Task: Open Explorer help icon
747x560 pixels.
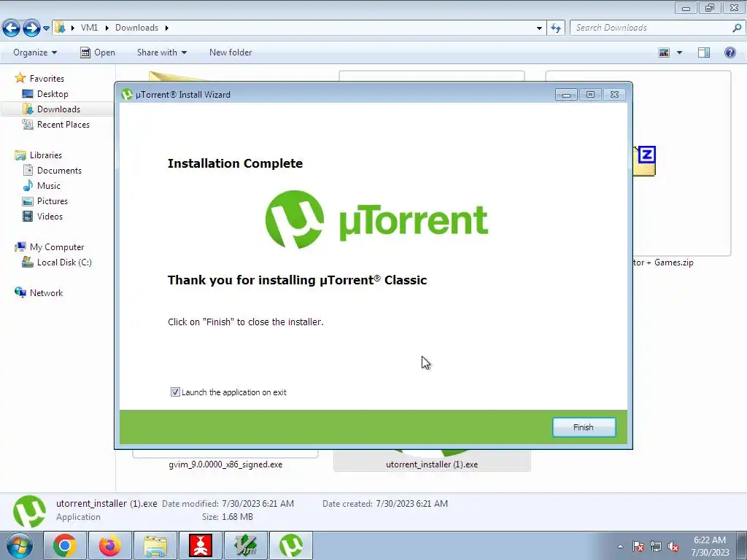Action: tap(729, 52)
